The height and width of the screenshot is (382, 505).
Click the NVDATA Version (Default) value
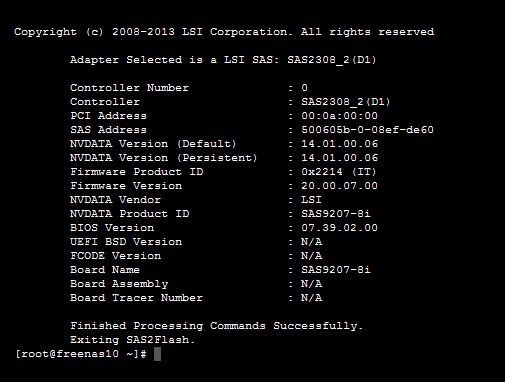point(339,144)
